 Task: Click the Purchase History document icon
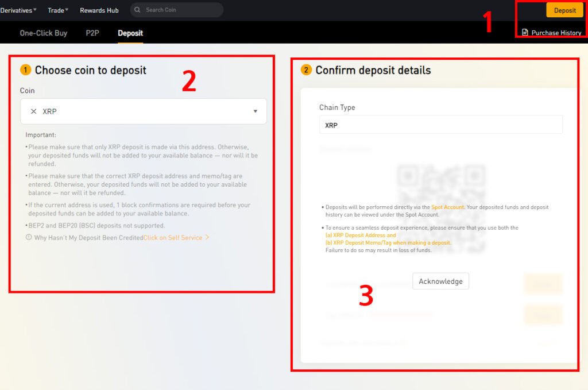tap(525, 33)
